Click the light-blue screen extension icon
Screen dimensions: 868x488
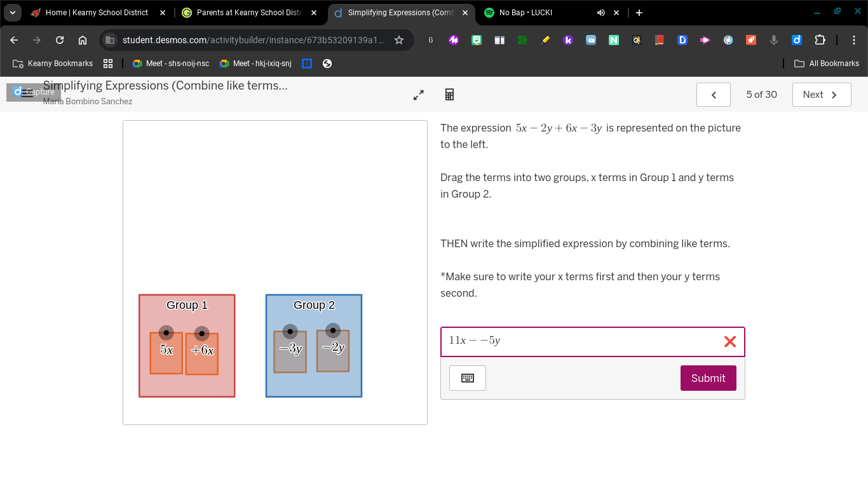(591, 40)
